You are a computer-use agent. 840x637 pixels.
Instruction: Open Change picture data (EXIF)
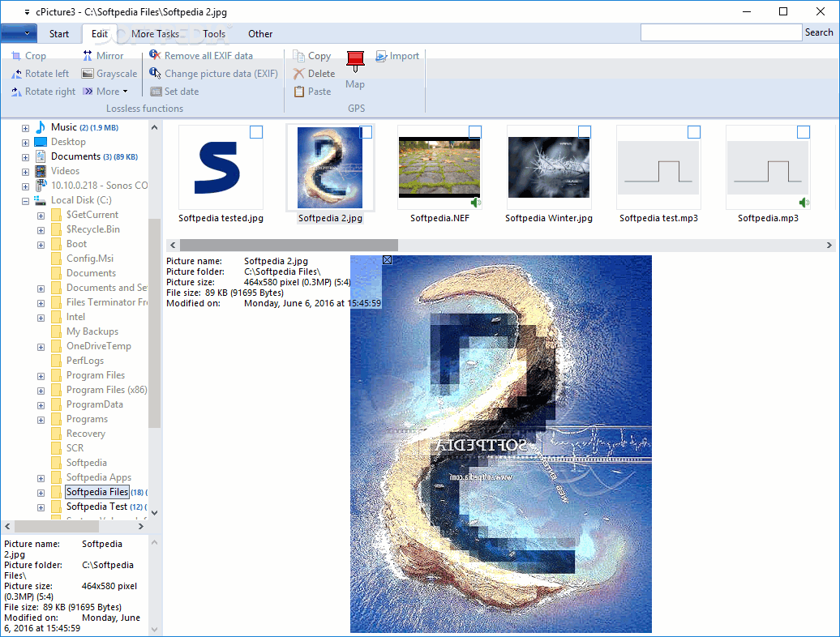(214, 74)
